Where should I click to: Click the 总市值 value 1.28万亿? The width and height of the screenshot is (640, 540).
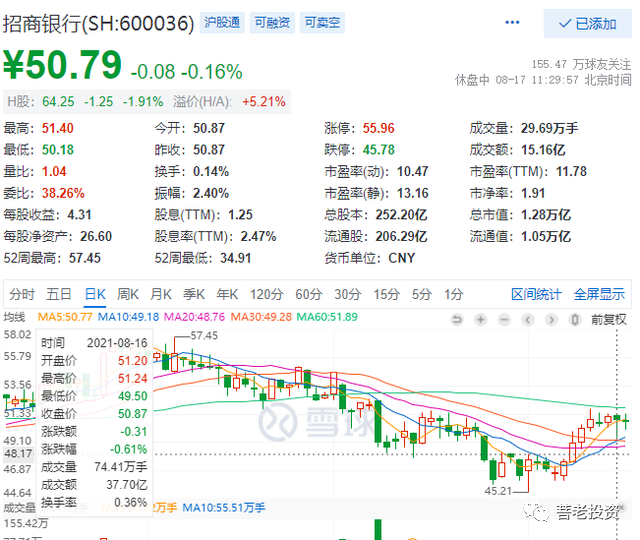click(546, 215)
